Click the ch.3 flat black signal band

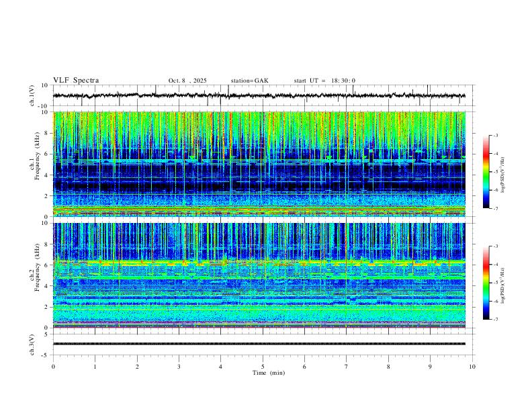point(259,344)
